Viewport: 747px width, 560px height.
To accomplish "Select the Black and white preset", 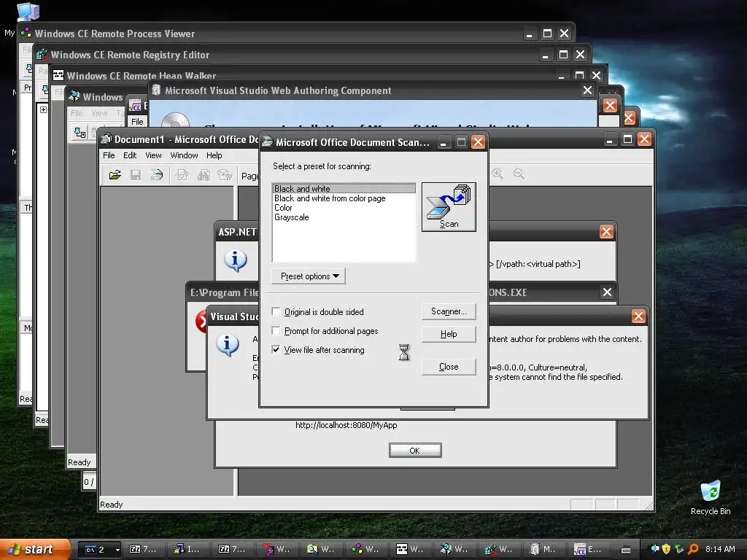I will tap(344, 189).
